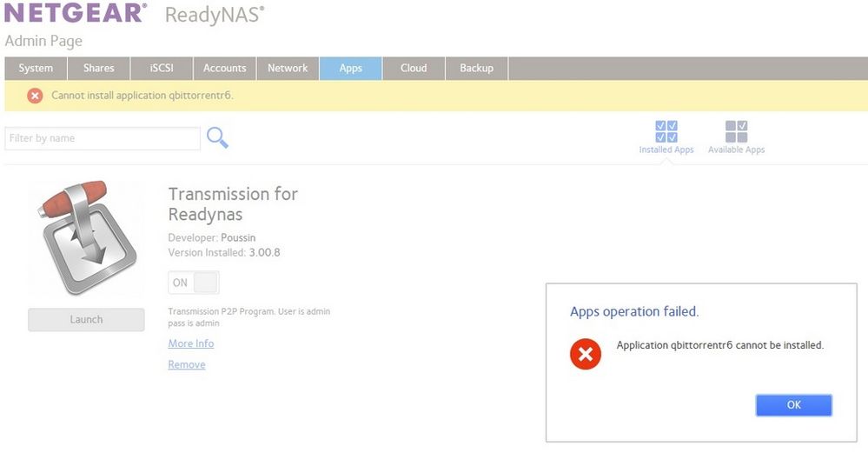Screen dimensions: 868x453
Task: Confirm the failure dialog with OK
Action: [x=794, y=405]
